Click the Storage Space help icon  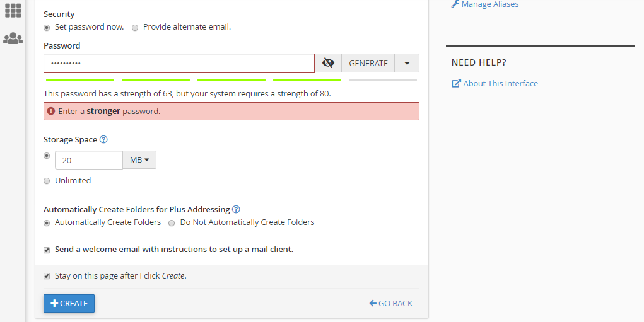pos(103,140)
